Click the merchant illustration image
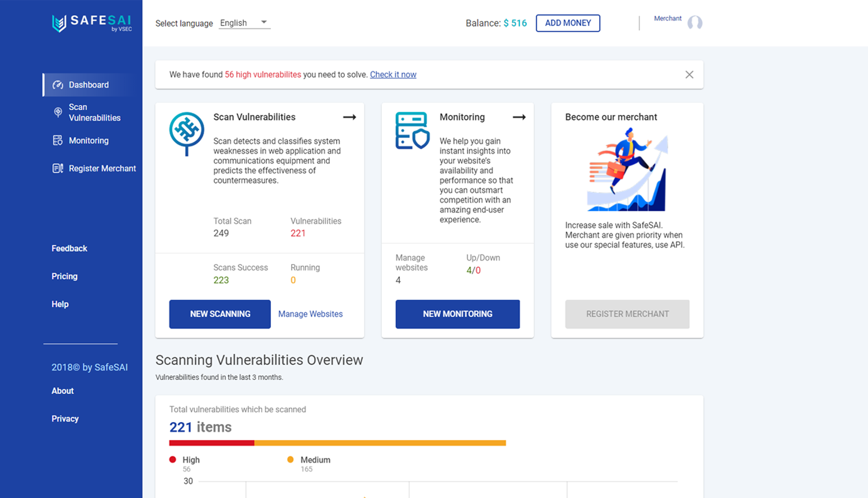This screenshot has height=498, width=868. click(x=627, y=170)
